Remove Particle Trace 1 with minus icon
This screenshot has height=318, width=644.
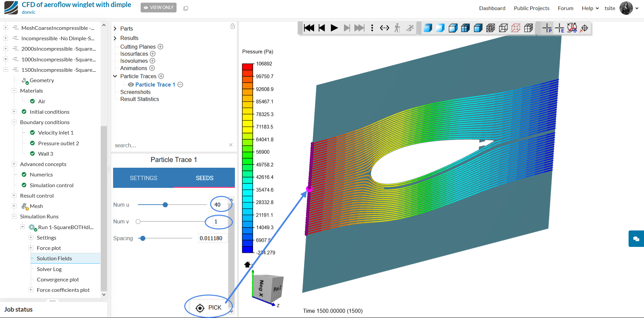coord(180,85)
